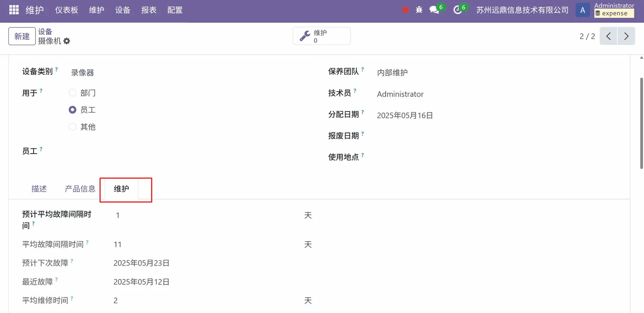This screenshot has width=644, height=313.
Task: Switch company via 苏州远鼎信息技术有限公司
Action: click(x=522, y=10)
